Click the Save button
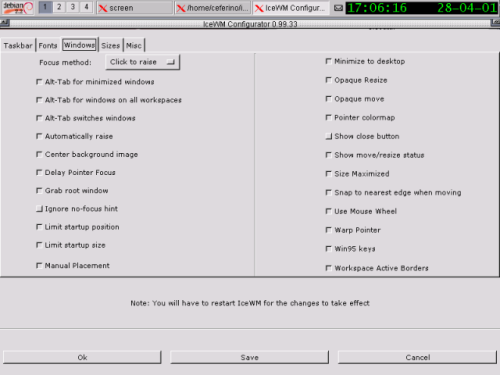Screen dimensions: 500x375 [249, 357]
